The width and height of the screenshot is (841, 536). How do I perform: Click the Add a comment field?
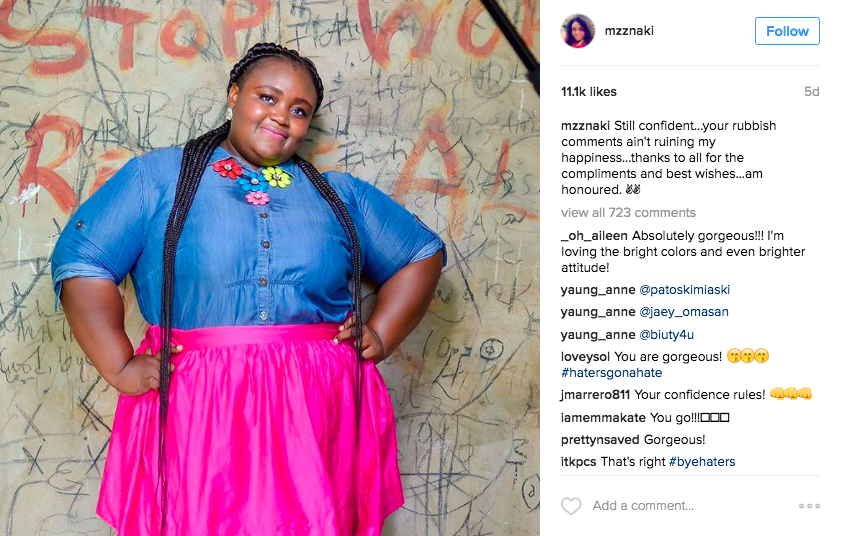coord(692,506)
